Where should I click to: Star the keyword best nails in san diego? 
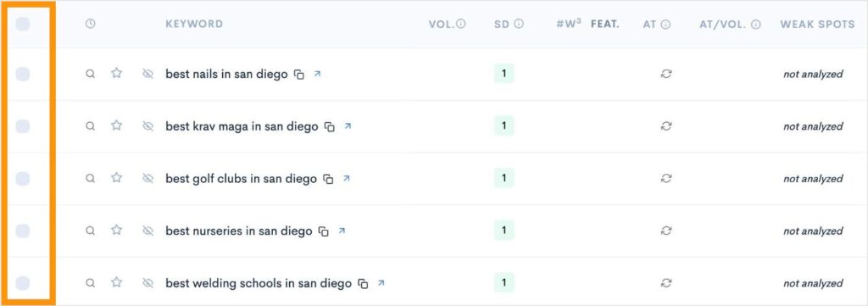(x=116, y=73)
